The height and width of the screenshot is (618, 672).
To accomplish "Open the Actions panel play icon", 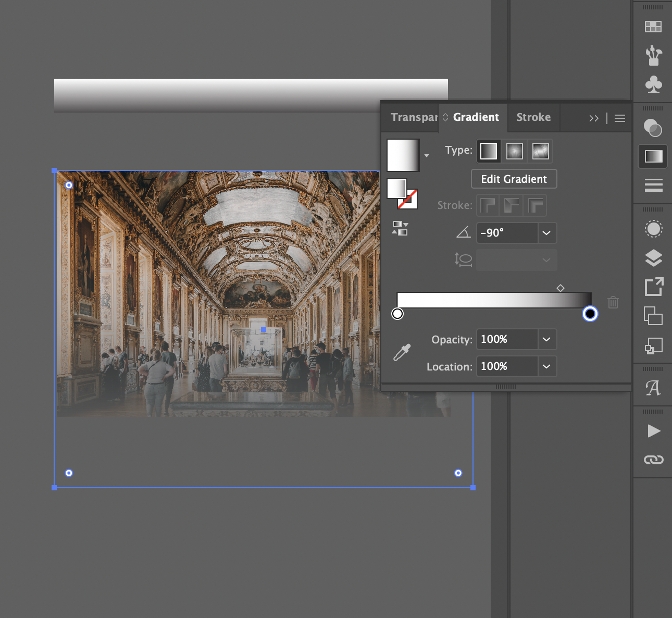I will (653, 431).
